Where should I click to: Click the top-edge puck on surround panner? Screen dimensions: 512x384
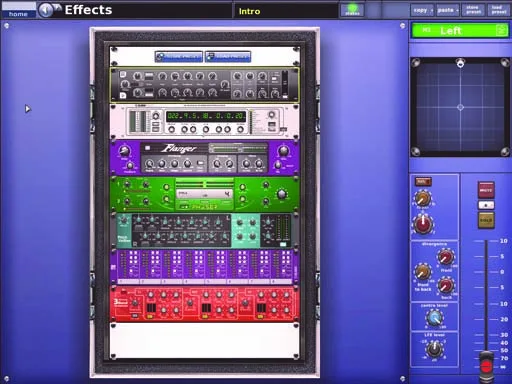pyautogui.click(x=460, y=63)
